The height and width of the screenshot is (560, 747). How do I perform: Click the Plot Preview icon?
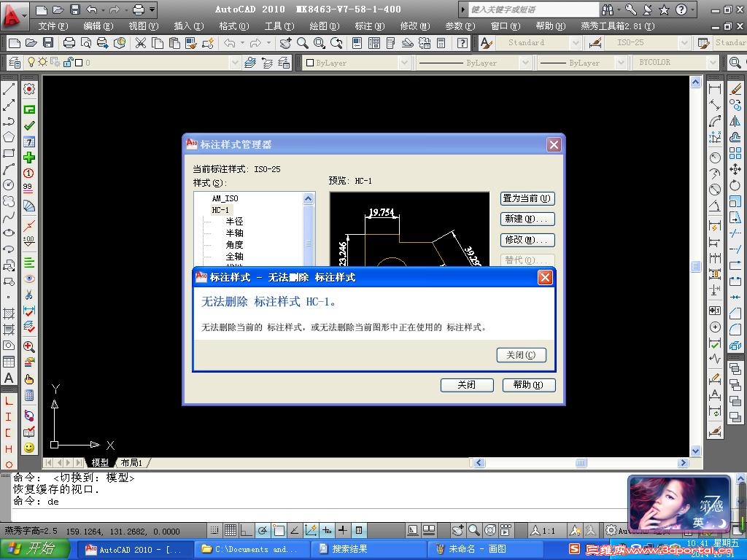pyautogui.click(x=86, y=43)
